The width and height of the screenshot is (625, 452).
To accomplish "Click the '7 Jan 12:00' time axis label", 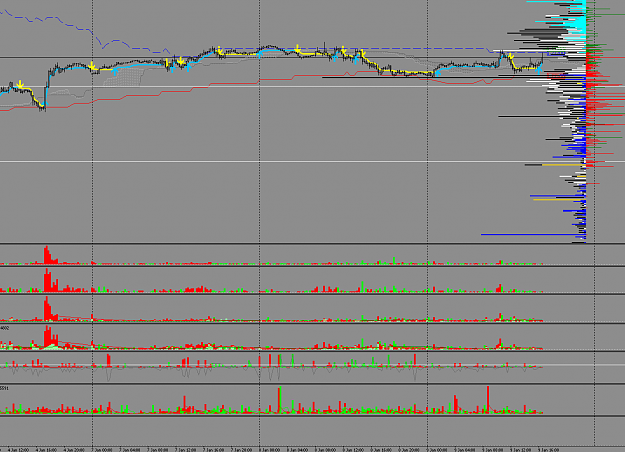I will [x=185, y=450].
